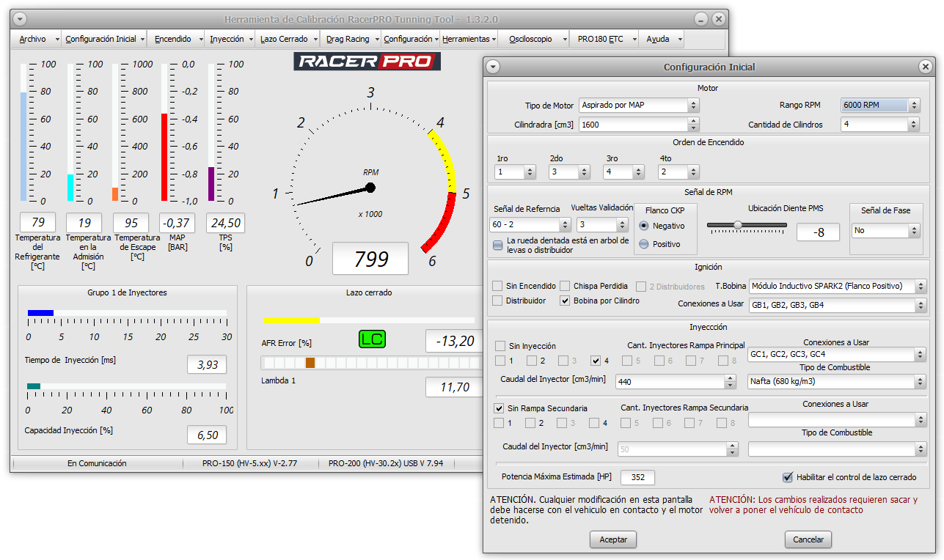The width and height of the screenshot is (944, 560).
Task: Open the PRO180 ETC menu
Action: click(x=604, y=39)
